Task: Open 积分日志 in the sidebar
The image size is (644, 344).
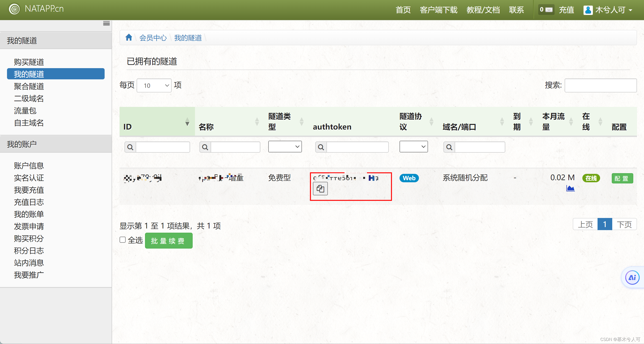Action: [x=29, y=251]
